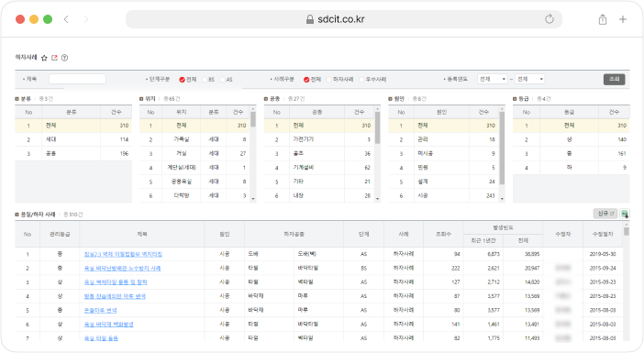The width and height of the screenshot is (644, 353).
Task: Open row 3 title link in case list
Action: (116, 282)
